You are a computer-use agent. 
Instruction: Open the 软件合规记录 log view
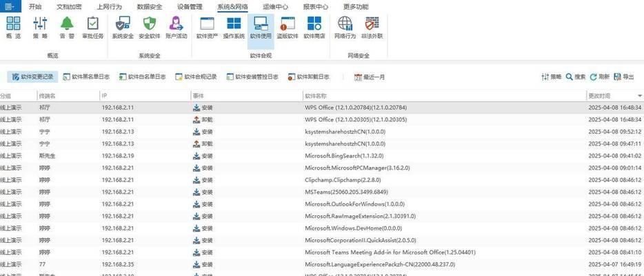tap(196, 77)
